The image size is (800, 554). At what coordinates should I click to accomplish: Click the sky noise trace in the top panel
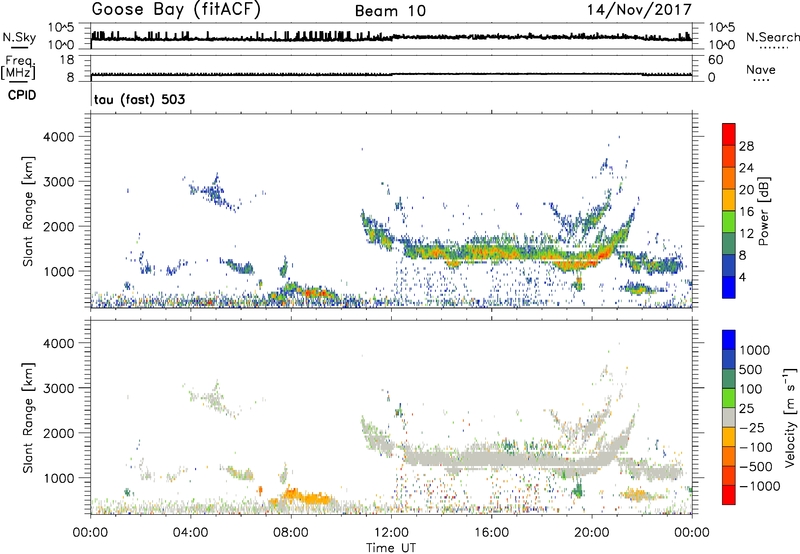391,37
